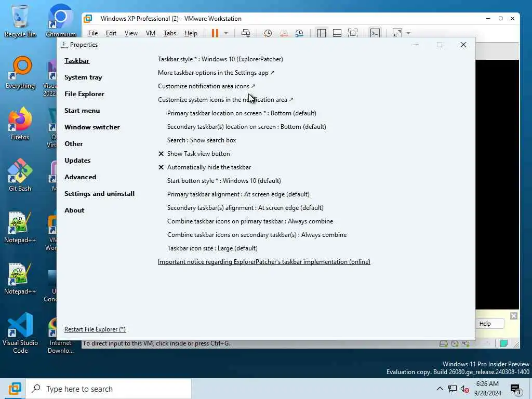Change Start button style setting
Image resolution: width=532 pixels, height=399 pixels.
point(224,181)
